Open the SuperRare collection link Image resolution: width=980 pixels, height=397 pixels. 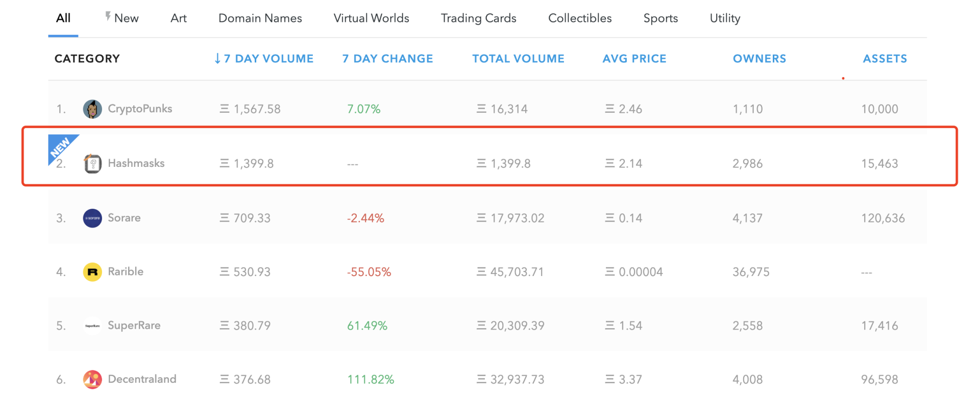[134, 326]
